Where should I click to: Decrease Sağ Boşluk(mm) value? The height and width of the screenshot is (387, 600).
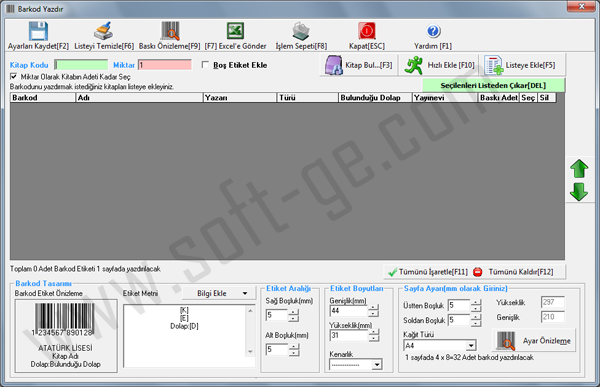[x=293, y=318]
